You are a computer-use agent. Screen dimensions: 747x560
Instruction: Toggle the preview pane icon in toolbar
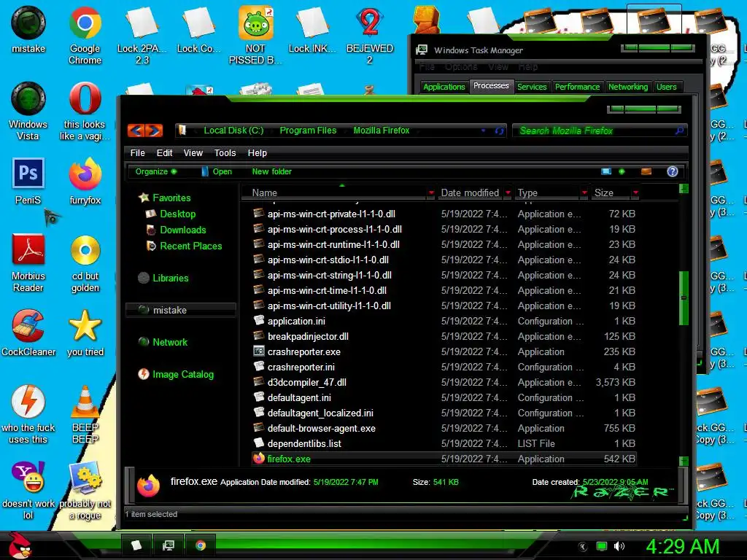[646, 171]
